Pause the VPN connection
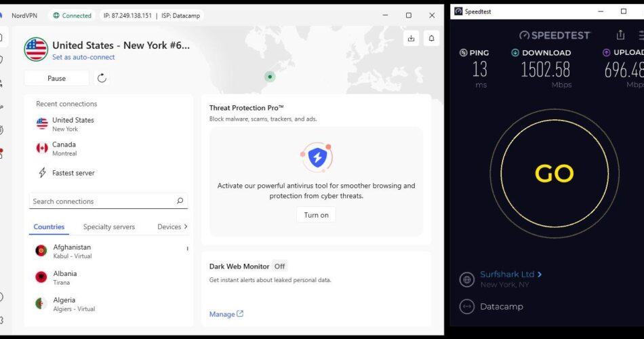The image size is (644, 339). pyautogui.click(x=56, y=78)
